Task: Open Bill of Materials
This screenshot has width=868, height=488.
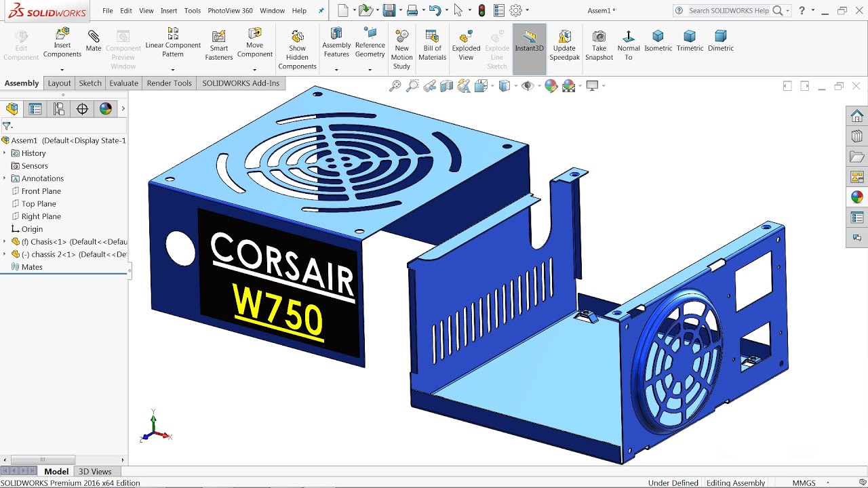Action: 432,45
